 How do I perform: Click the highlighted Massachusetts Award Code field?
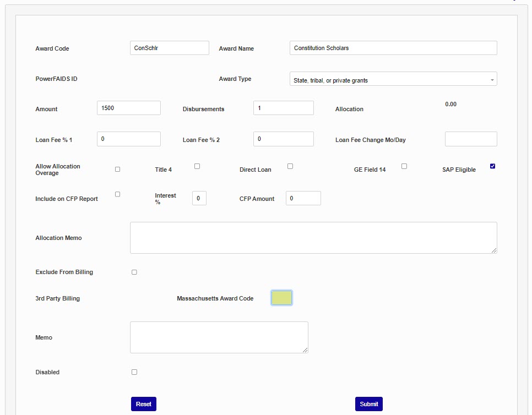pyautogui.click(x=281, y=298)
